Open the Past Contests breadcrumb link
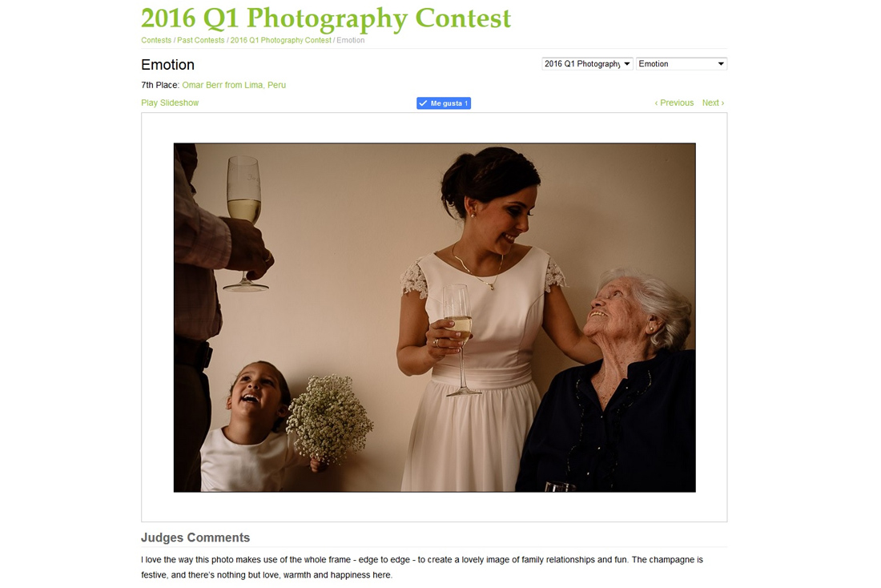Viewport: 881px width, 588px height. click(x=200, y=41)
